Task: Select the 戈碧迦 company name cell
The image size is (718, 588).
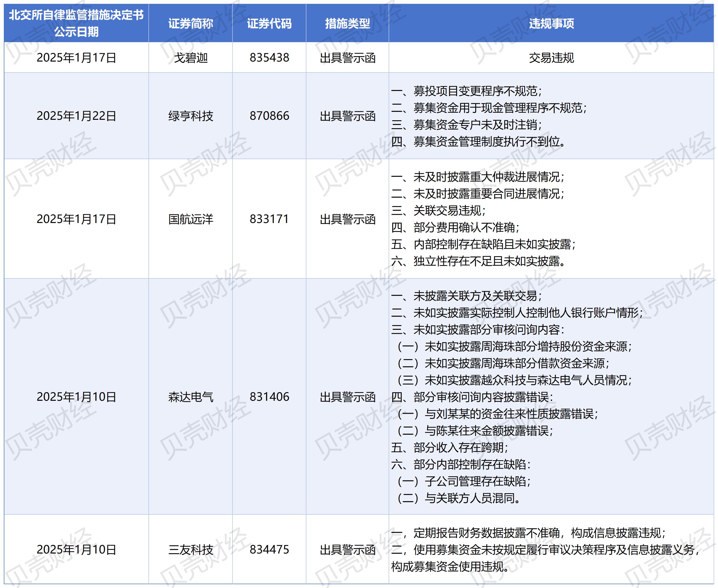Action: tap(190, 57)
